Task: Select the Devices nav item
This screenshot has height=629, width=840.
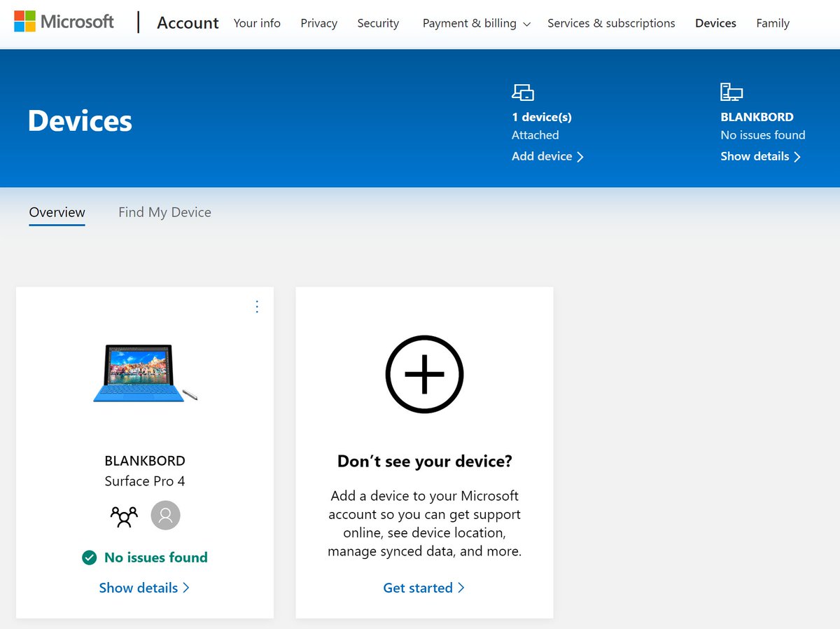Action: point(715,23)
